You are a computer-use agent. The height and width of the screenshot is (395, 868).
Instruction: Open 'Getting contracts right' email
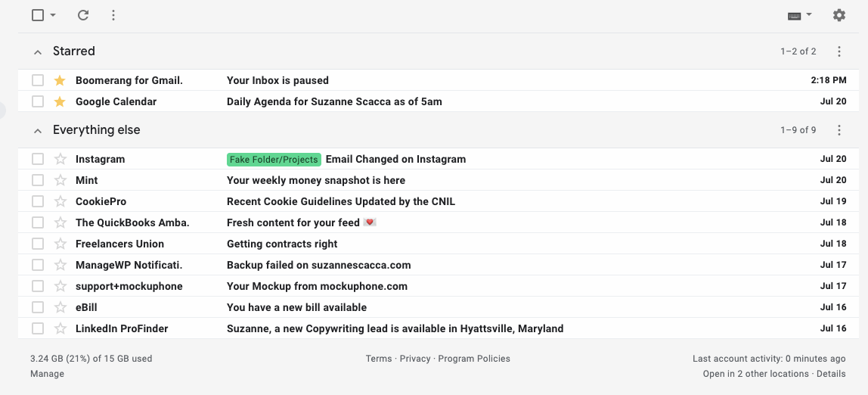click(x=282, y=244)
